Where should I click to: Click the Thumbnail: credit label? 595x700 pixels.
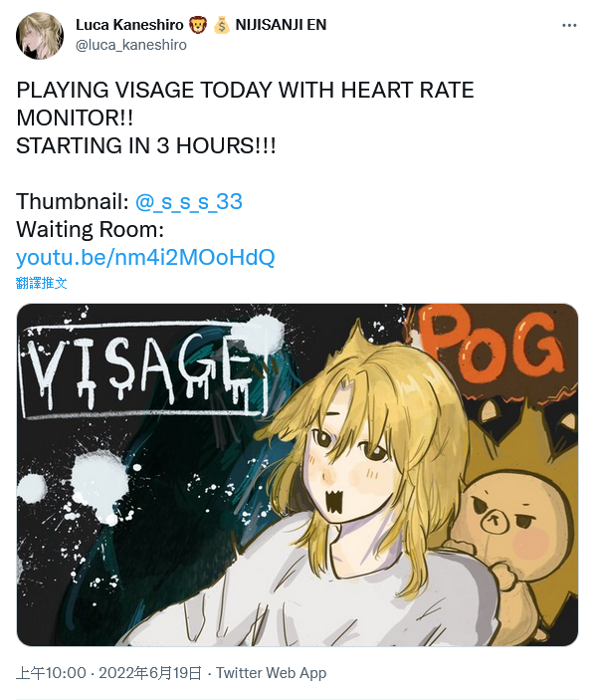[x=73, y=201]
